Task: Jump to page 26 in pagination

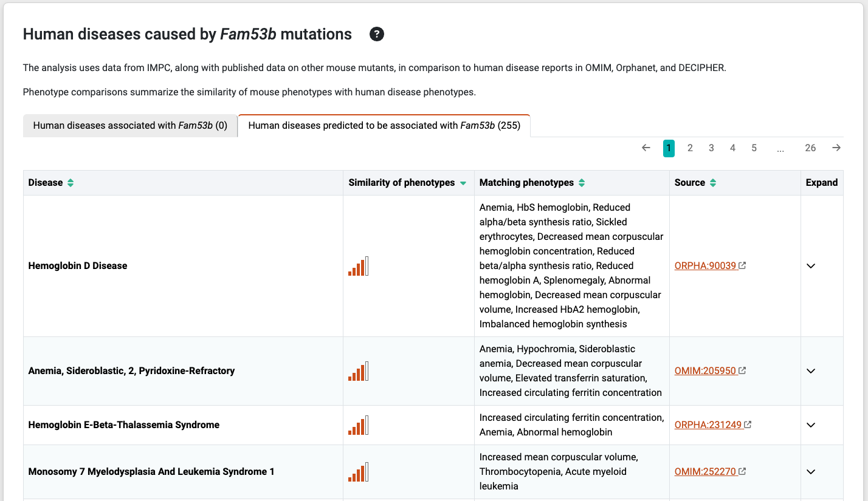Action: [810, 148]
